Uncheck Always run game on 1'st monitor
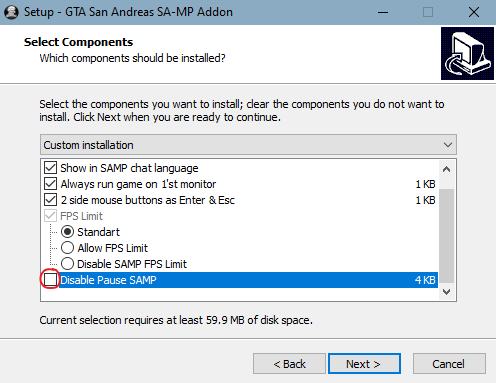Screen dimensions: 496x383 pyautogui.click(x=50, y=184)
